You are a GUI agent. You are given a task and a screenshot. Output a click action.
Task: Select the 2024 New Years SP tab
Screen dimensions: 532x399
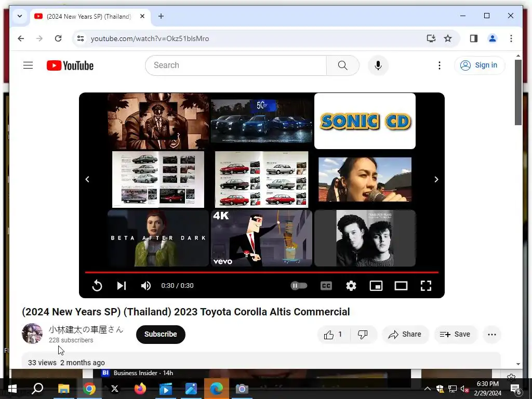89,16
